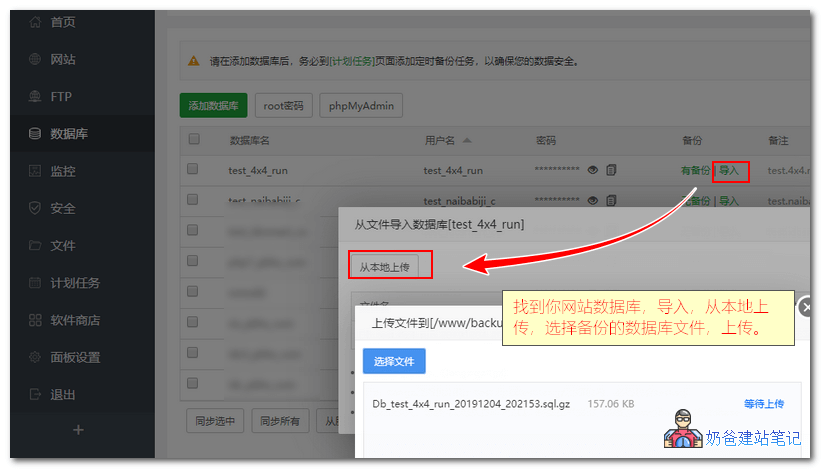Click the 备注 column header
The image size is (821, 469).
(778, 140)
